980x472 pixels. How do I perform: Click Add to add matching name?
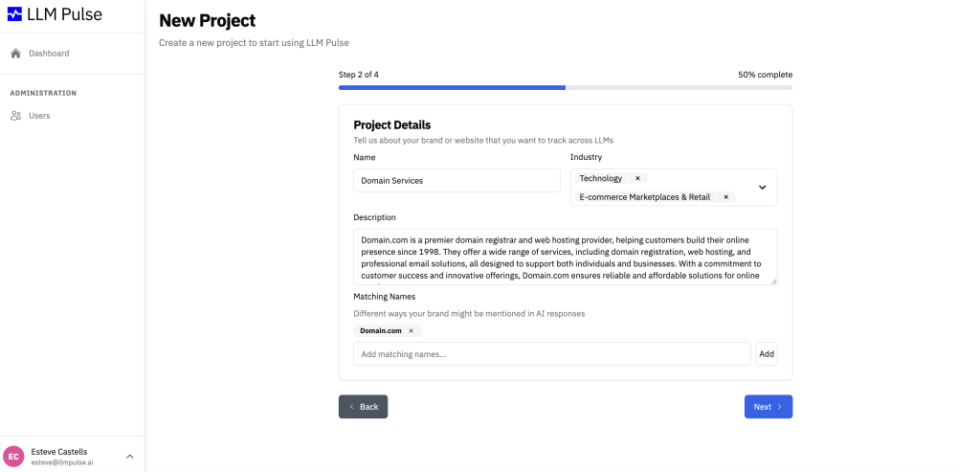(767, 354)
